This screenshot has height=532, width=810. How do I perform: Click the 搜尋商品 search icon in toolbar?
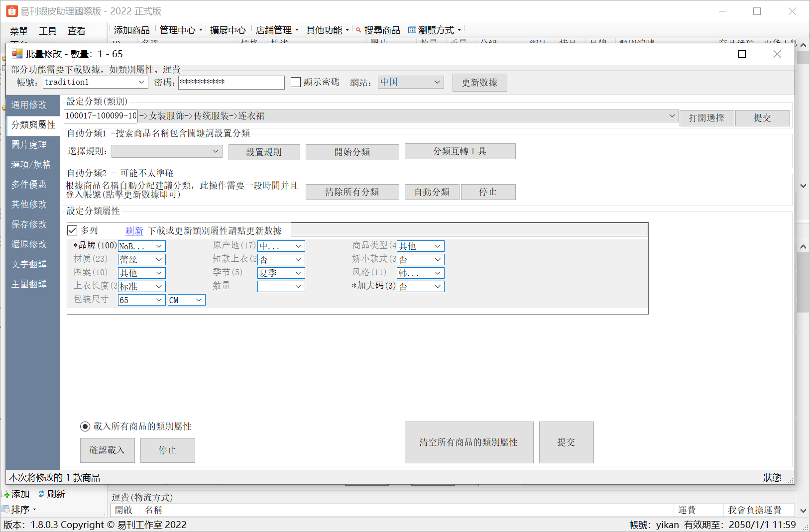coord(358,30)
